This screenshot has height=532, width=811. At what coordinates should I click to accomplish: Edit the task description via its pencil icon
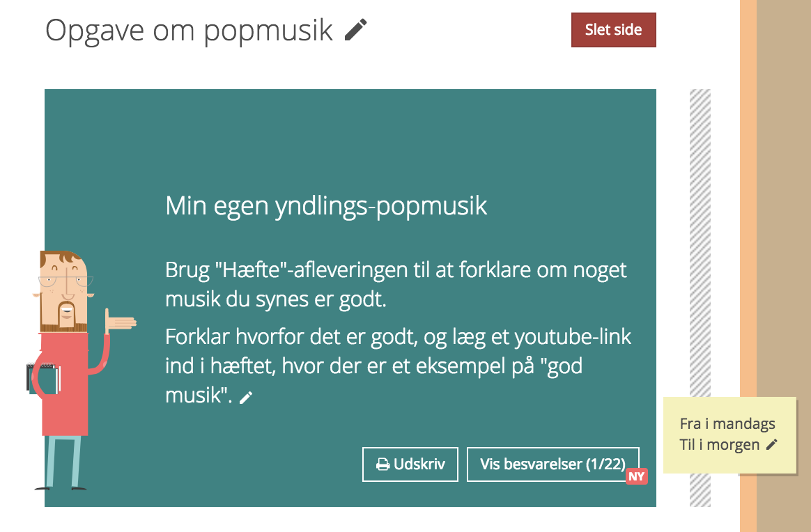(x=246, y=397)
